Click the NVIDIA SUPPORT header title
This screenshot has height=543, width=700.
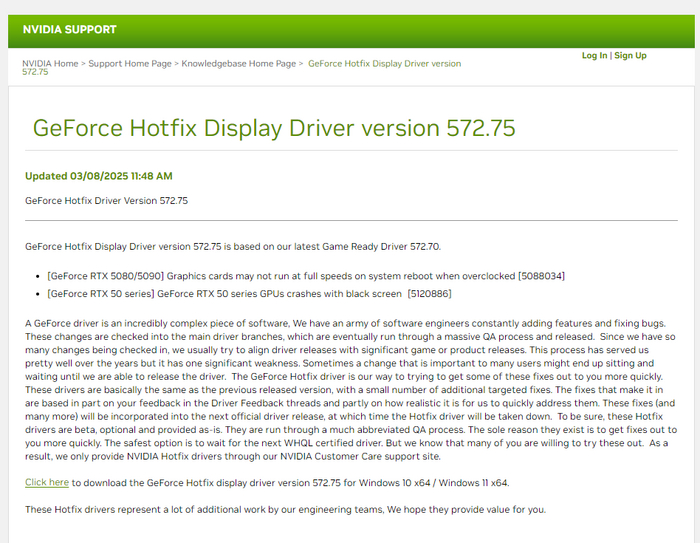70,30
